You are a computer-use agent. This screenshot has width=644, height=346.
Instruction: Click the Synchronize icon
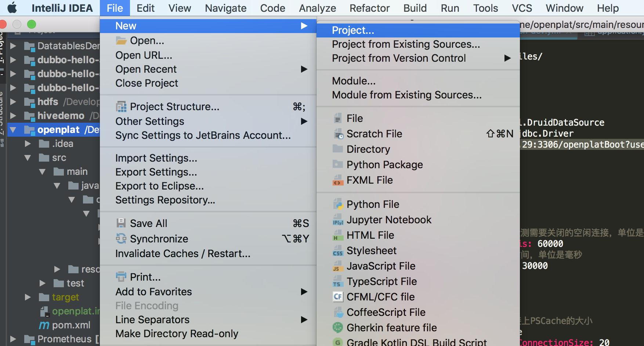click(x=121, y=239)
